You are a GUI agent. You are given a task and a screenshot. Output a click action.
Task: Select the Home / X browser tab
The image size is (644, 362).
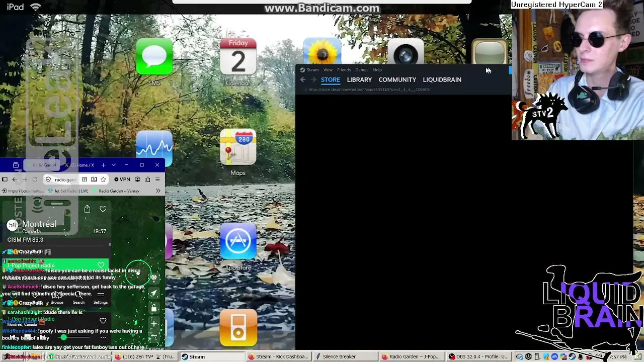pos(79,165)
